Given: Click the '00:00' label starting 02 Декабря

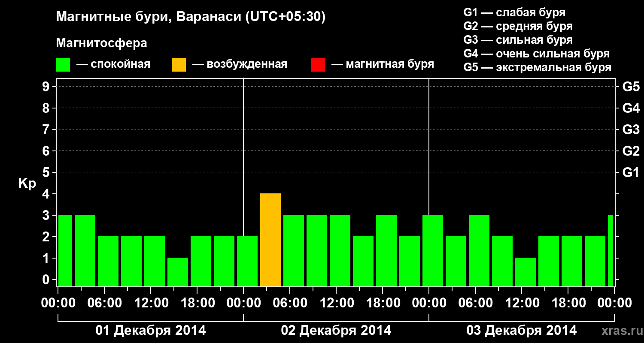Looking at the screenshot, I should click(x=243, y=303).
